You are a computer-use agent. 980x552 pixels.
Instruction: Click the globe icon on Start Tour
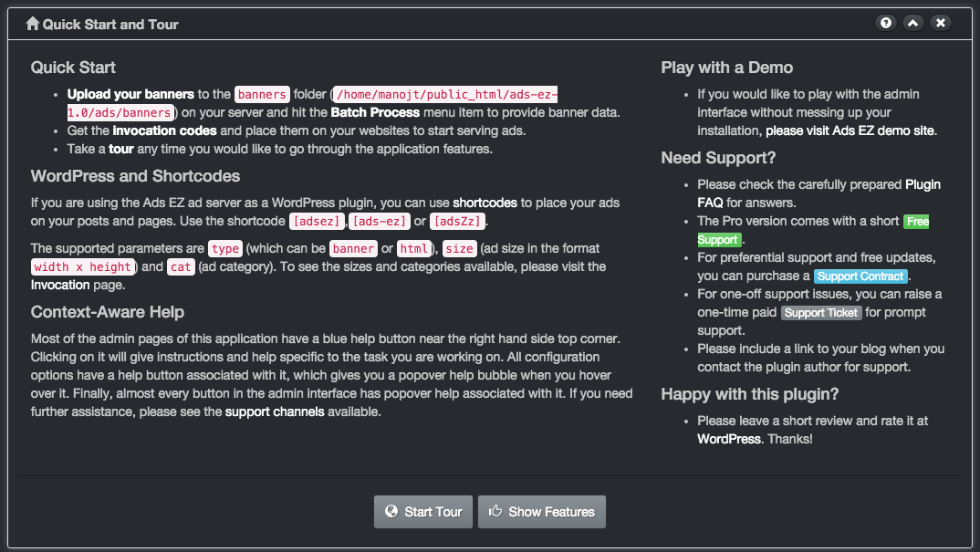tap(391, 511)
